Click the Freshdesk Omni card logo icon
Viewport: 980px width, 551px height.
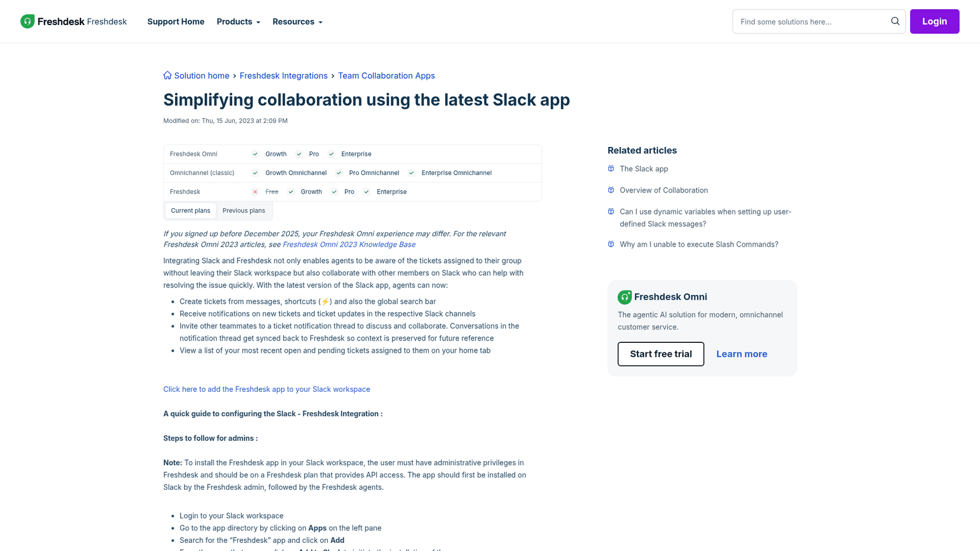coord(625,297)
